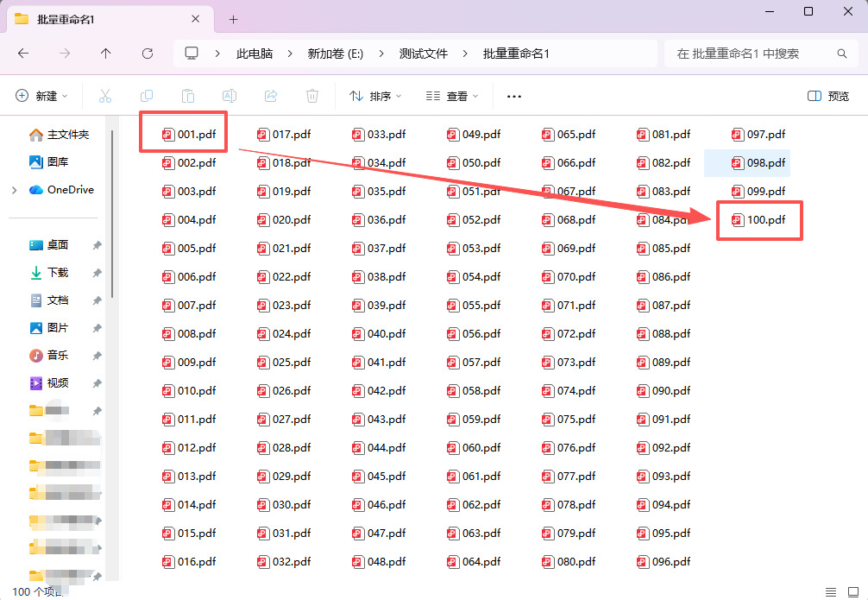Open 视频 folder in sidebar
Screen dimensions: 868x600
pos(48,382)
